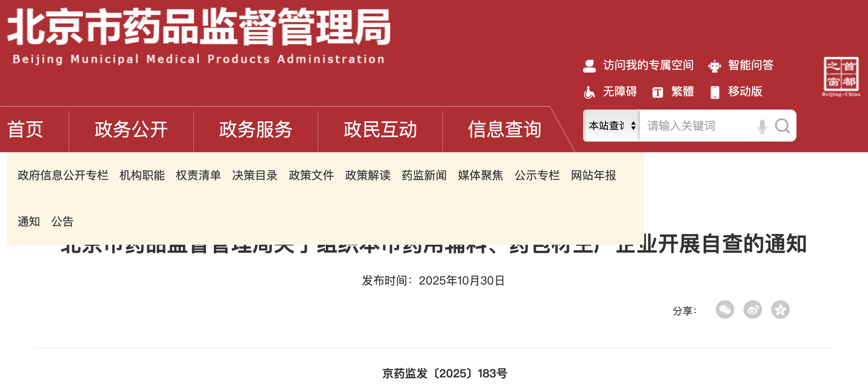Share article via WeChat icon
This screenshot has height=392, width=868.
pyautogui.click(x=725, y=309)
